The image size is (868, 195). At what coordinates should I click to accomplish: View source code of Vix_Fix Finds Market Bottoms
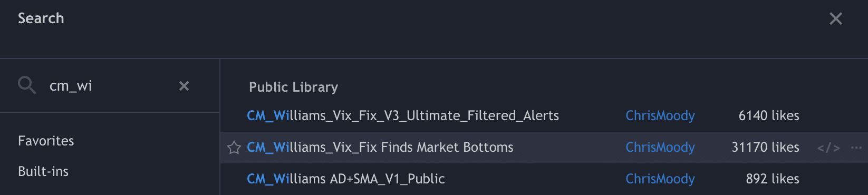click(828, 148)
